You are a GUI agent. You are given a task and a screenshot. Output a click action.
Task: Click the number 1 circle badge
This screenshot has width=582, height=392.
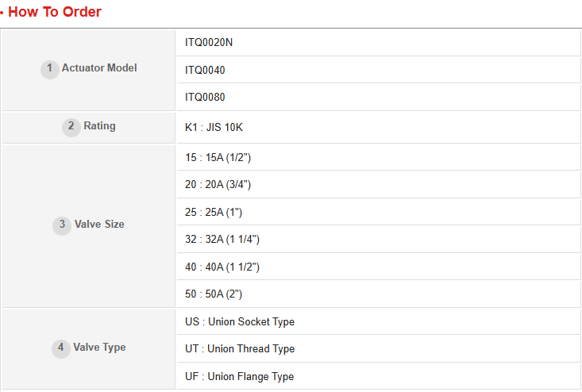tap(49, 69)
